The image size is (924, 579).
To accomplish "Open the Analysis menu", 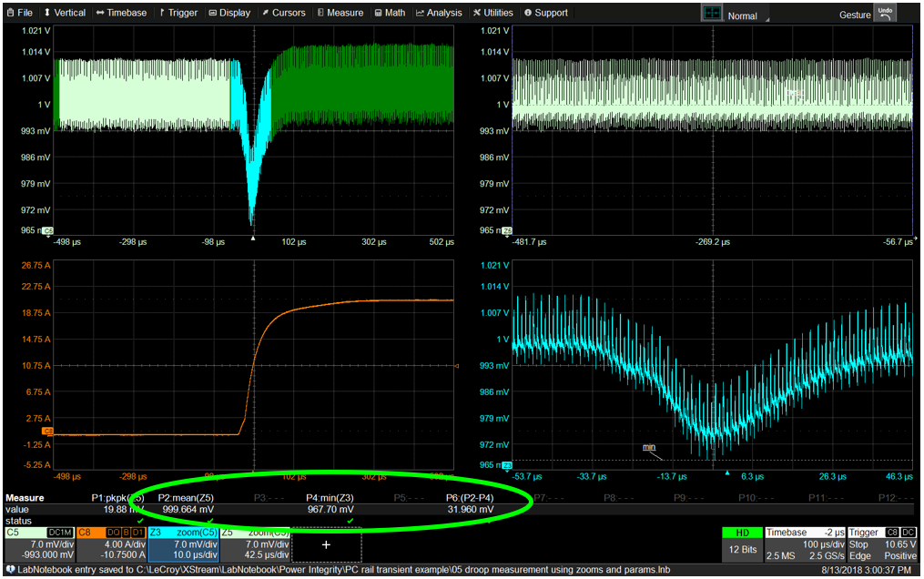I will (x=439, y=13).
